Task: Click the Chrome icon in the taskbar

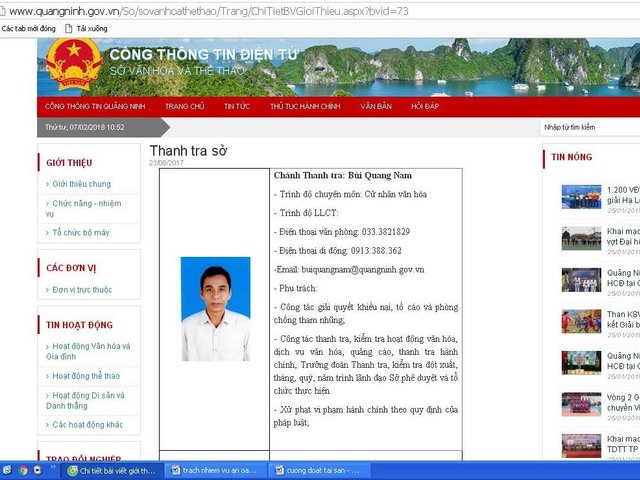Action: (22, 470)
